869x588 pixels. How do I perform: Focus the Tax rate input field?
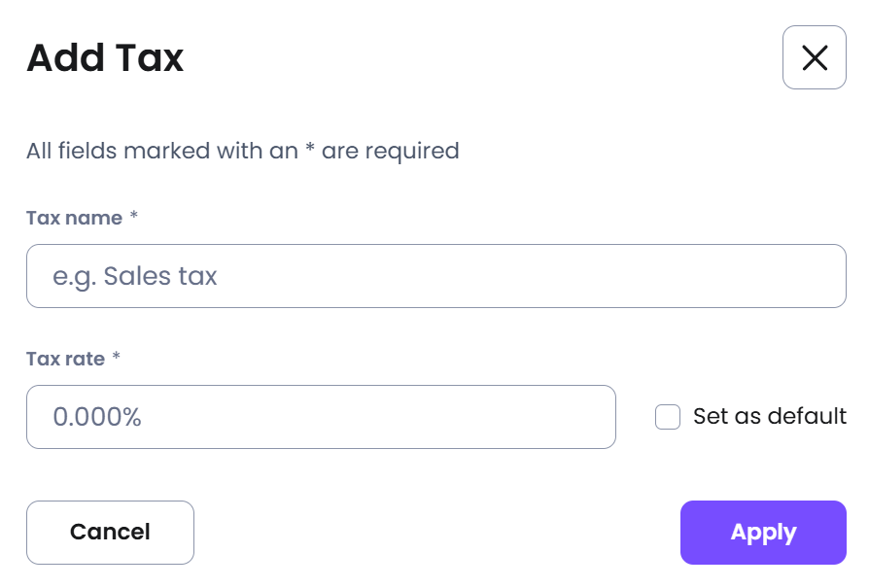[x=321, y=417]
